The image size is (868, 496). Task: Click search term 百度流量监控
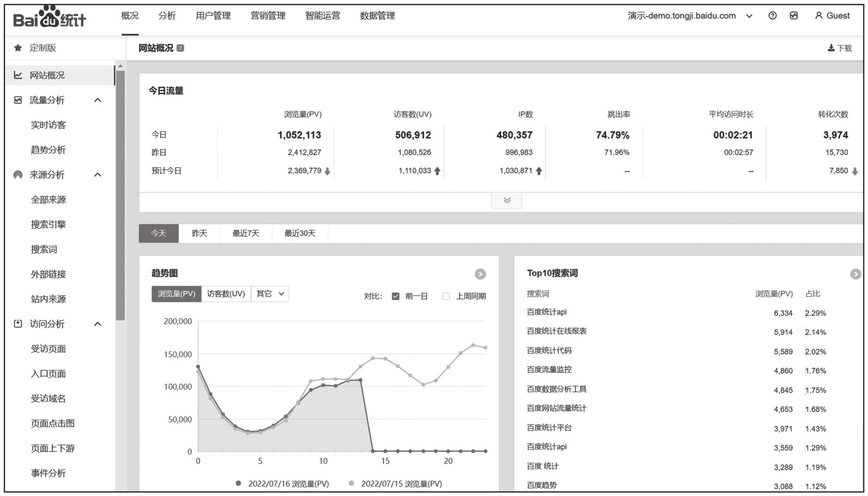[x=549, y=369]
